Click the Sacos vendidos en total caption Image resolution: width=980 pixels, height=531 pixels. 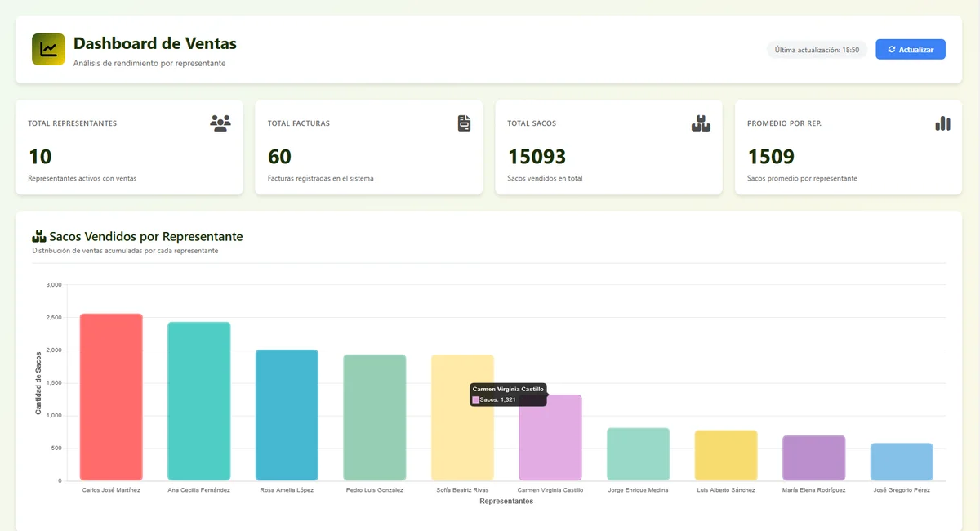pyautogui.click(x=546, y=178)
